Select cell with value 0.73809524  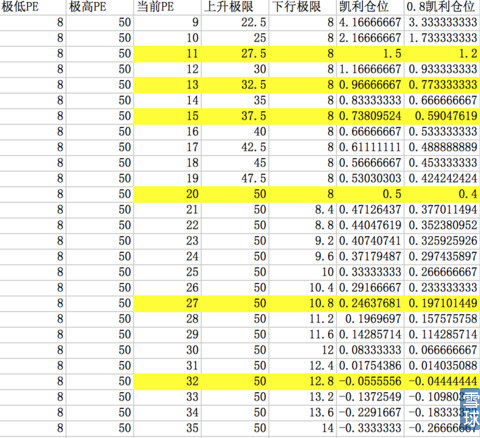pyautogui.click(x=370, y=116)
